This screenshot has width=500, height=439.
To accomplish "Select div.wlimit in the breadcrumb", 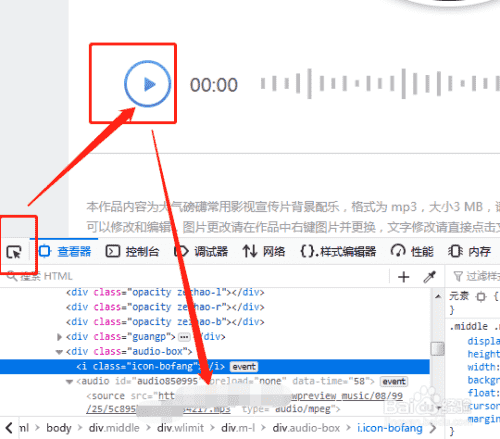I will [x=180, y=428].
